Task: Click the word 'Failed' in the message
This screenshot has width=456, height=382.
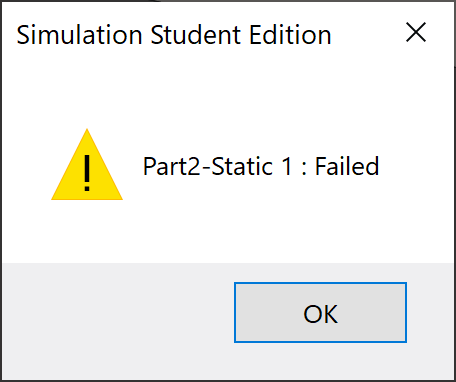Action: [347, 166]
